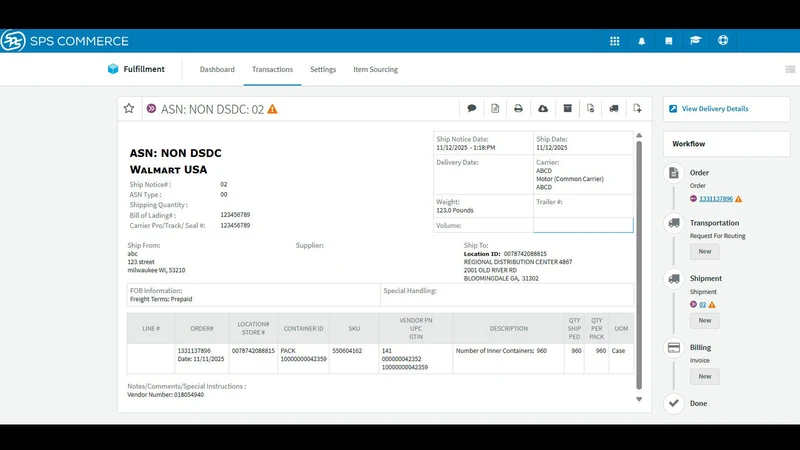Click the vertical scrollbar thumb

639,265
